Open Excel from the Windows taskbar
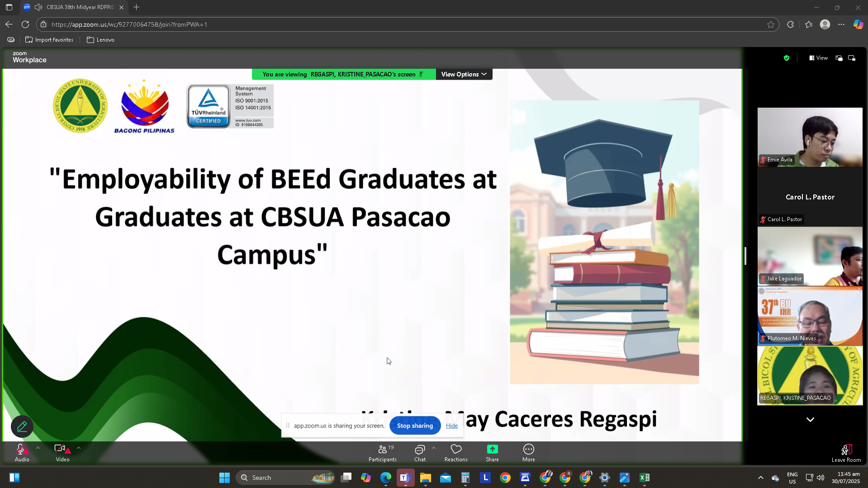The image size is (868, 488). 644,478
